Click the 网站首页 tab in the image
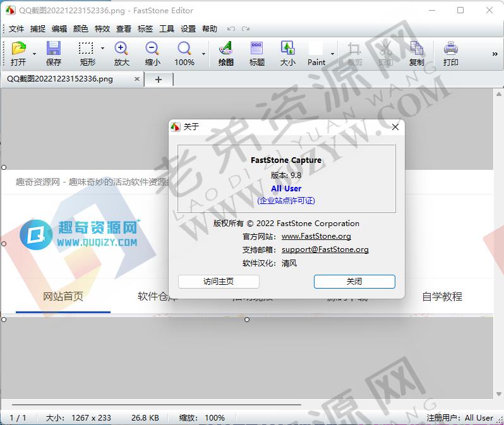The image size is (504, 425). pyautogui.click(x=63, y=296)
